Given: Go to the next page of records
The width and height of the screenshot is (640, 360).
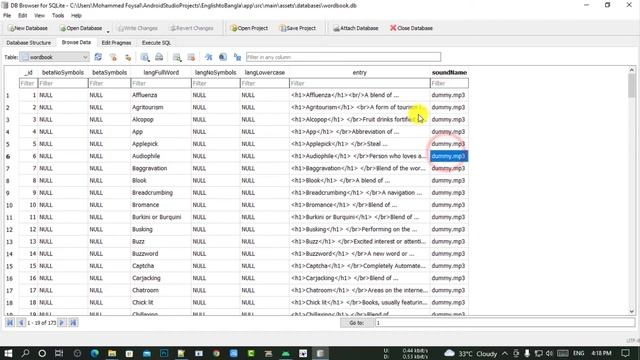Looking at the screenshot, I should (x=62, y=323).
